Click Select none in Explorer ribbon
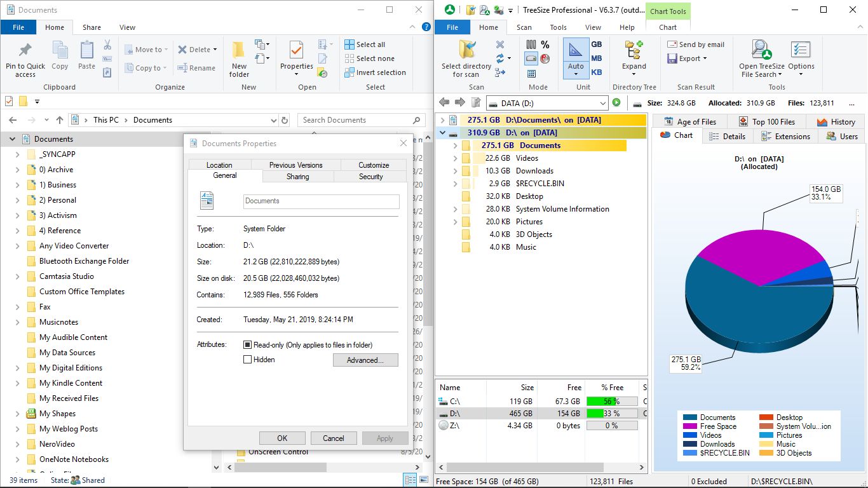 369,58
